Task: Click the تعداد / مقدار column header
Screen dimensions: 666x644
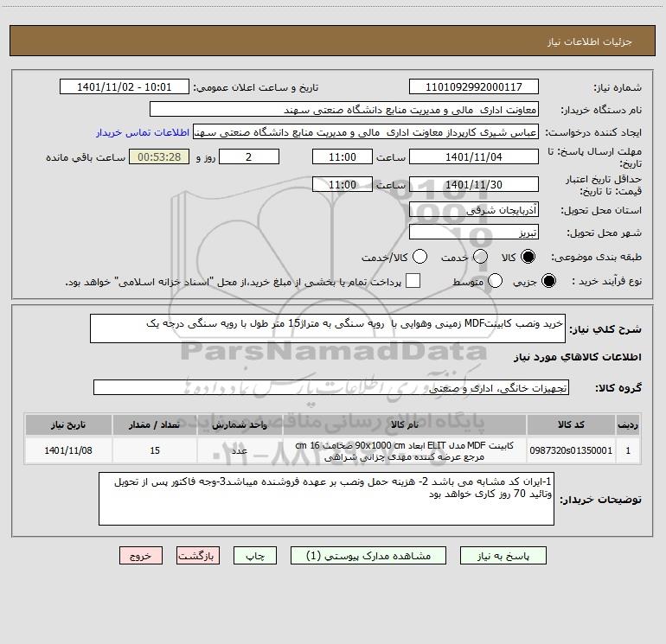Action: point(155,425)
